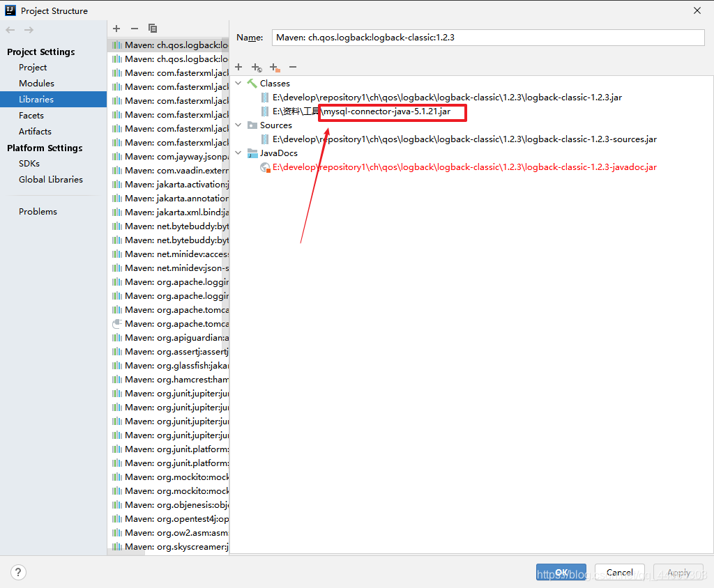Click the back navigation arrow
This screenshot has width=714, height=588.
10,29
